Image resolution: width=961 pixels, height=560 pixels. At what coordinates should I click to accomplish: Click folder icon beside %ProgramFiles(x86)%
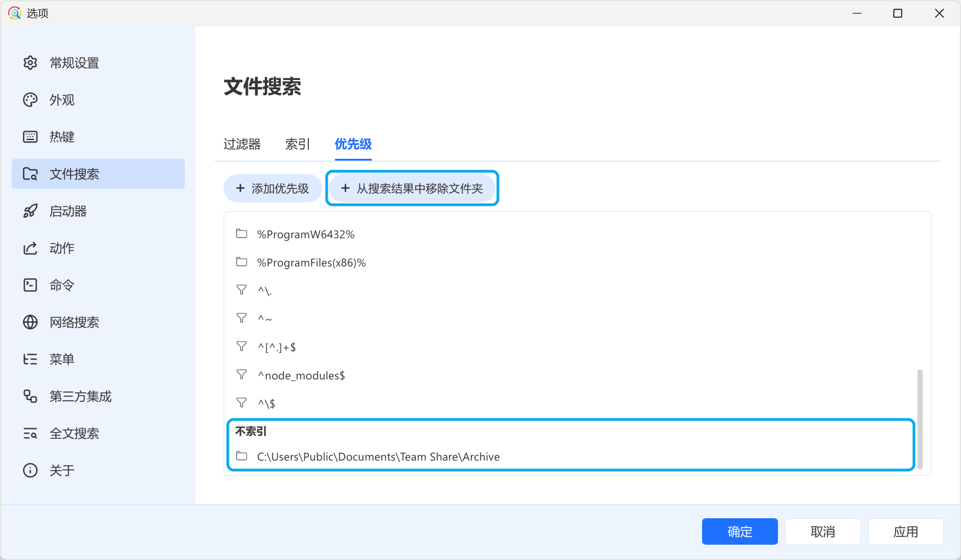241,262
